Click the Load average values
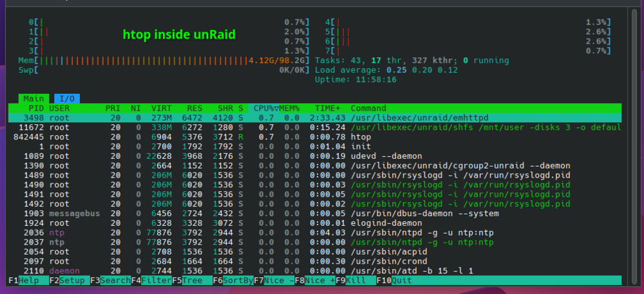Viewport: 644px width, 294px height. 422,70
